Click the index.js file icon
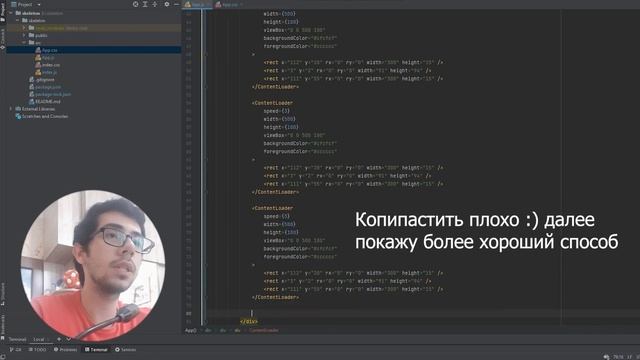The height and width of the screenshot is (360, 640). pos(38,72)
